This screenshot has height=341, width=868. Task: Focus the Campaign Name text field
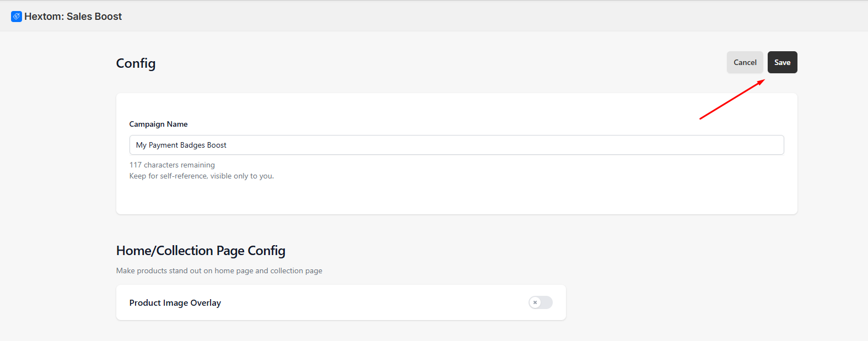[x=456, y=145]
